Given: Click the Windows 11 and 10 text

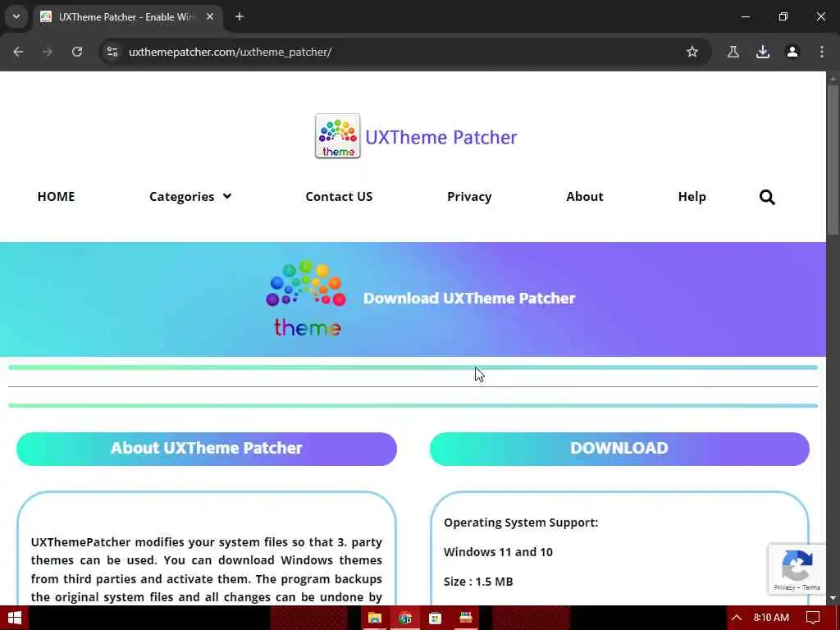Looking at the screenshot, I should 498,552.
